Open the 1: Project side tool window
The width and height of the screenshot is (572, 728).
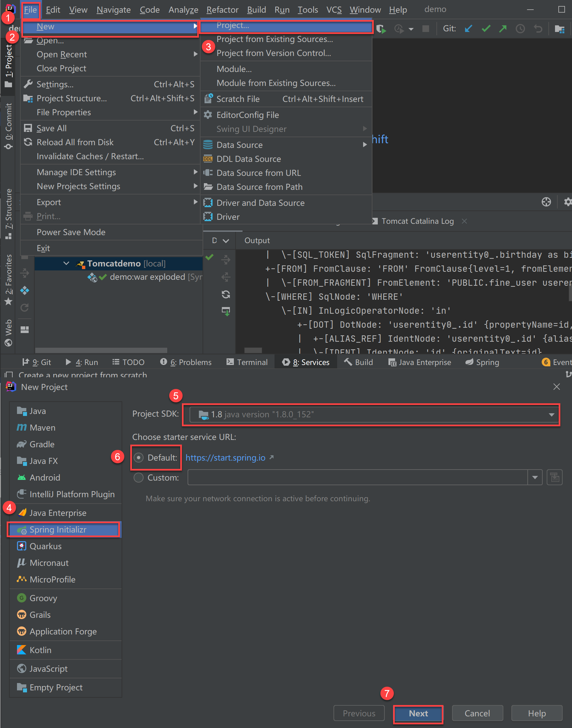click(8, 66)
